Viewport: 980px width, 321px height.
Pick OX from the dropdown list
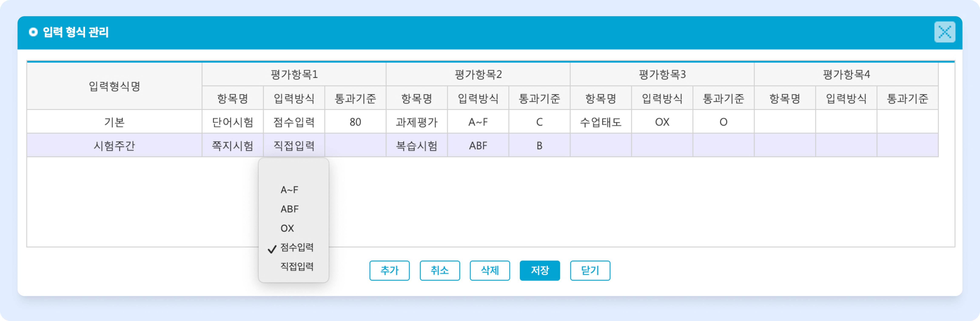tap(287, 228)
